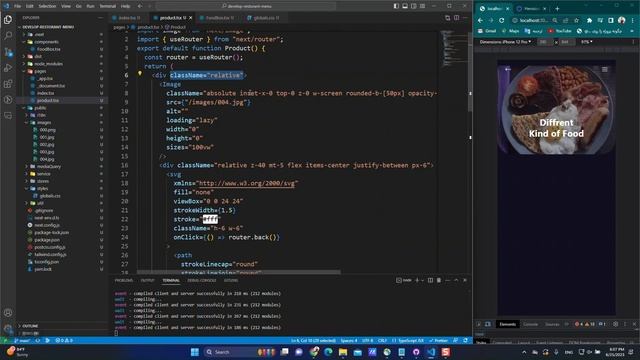Reload page in the Chrome window

click(502, 20)
